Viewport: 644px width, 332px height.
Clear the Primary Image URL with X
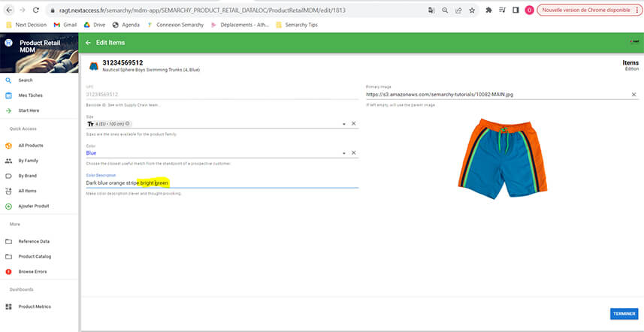click(633, 95)
